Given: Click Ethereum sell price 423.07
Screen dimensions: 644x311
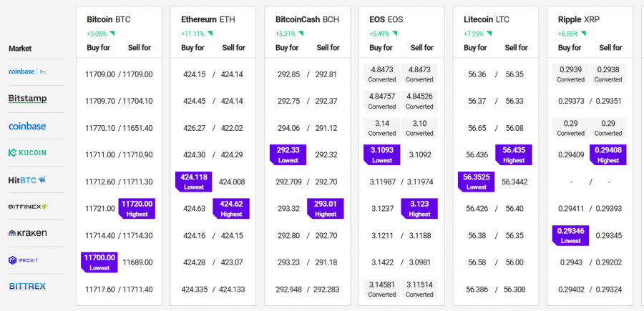Looking at the screenshot, I should [232, 262].
